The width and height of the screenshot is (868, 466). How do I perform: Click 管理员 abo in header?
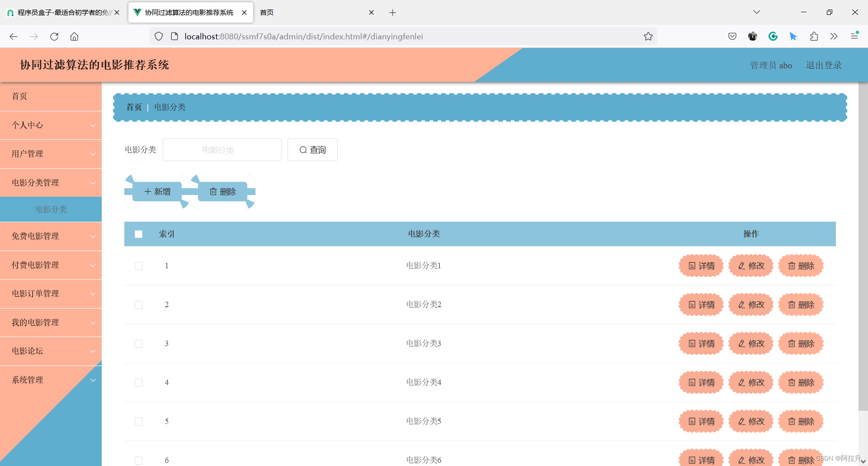(771, 65)
